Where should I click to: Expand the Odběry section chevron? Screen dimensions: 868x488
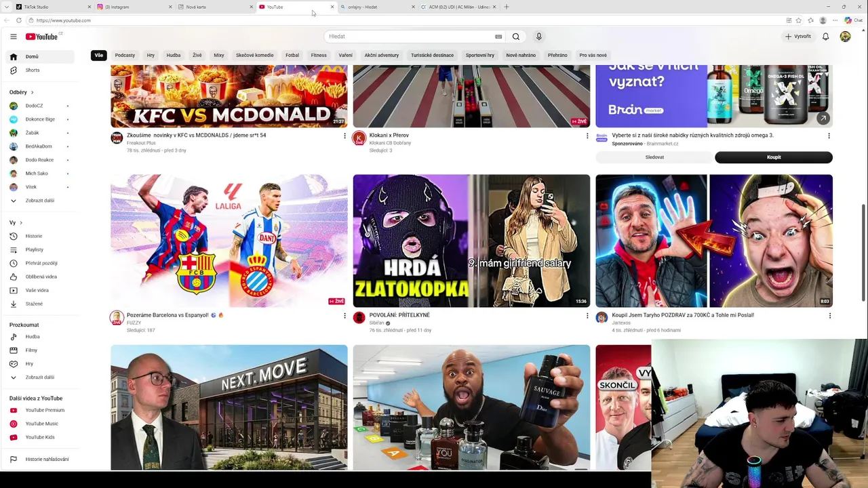click(32, 92)
